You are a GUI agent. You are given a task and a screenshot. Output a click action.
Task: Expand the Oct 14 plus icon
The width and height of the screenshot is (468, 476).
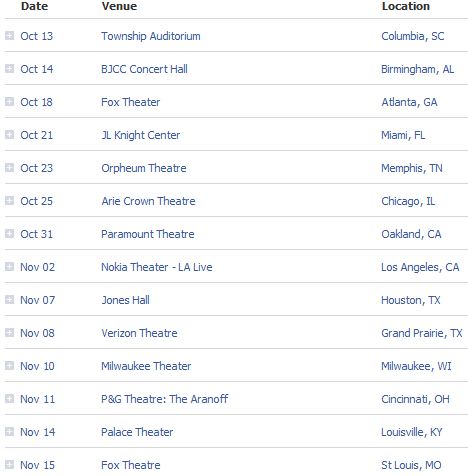[x=9, y=68]
